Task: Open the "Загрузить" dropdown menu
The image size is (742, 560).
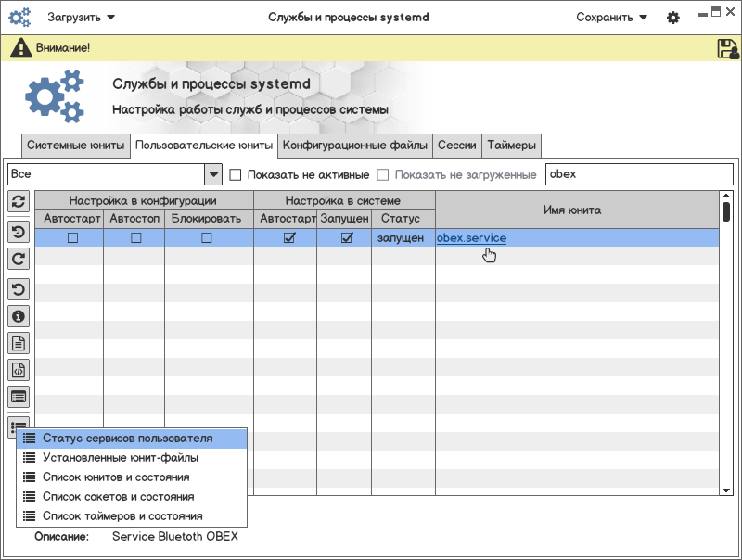Action: click(x=82, y=17)
